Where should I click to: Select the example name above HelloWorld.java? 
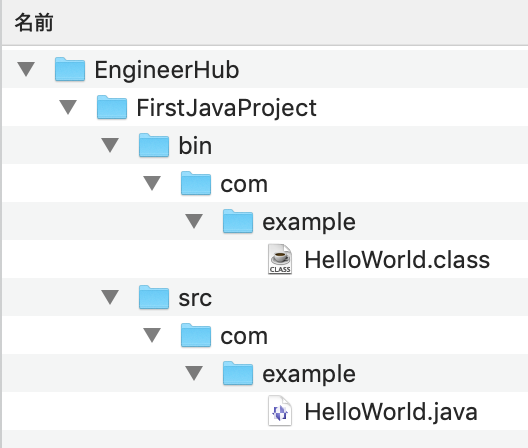309,375
